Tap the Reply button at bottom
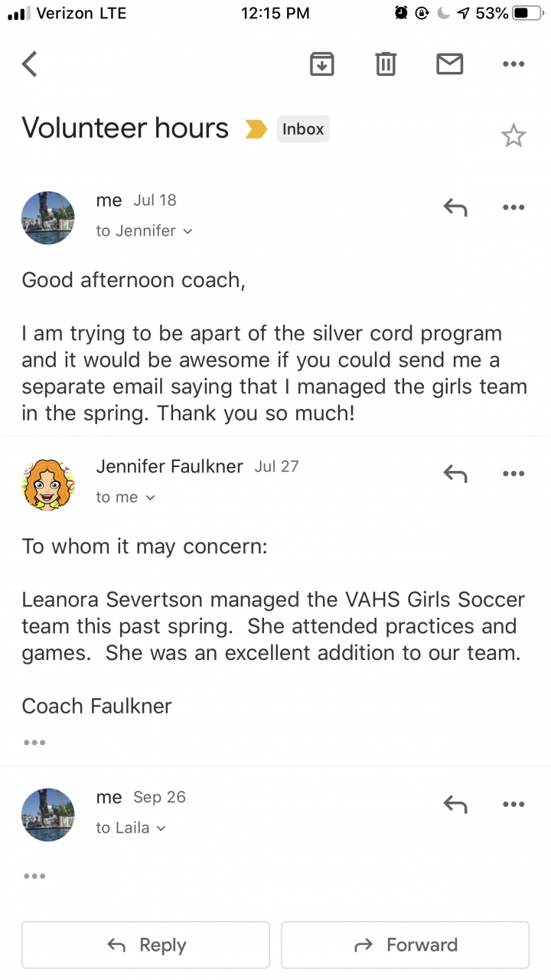Viewport: 551px width, 980px height. pos(145,945)
